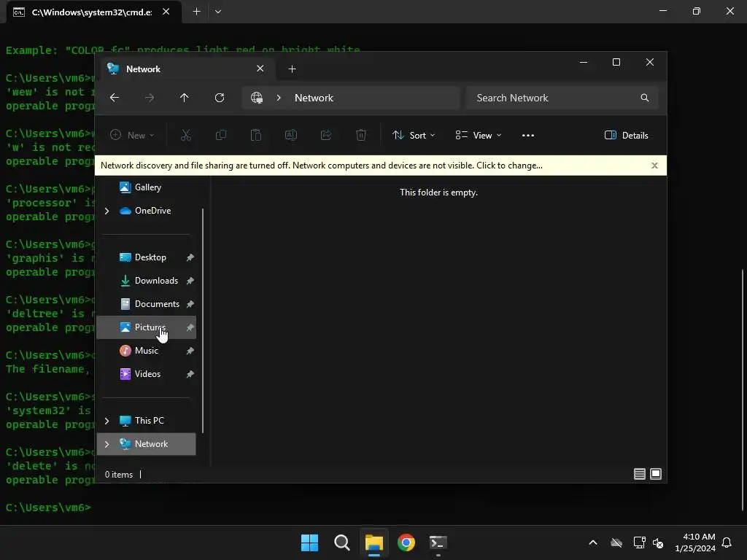This screenshot has width=747, height=560.
Task: Close the cmd.exe terminal tab
Action: pyautogui.click(x=166, y=12)
